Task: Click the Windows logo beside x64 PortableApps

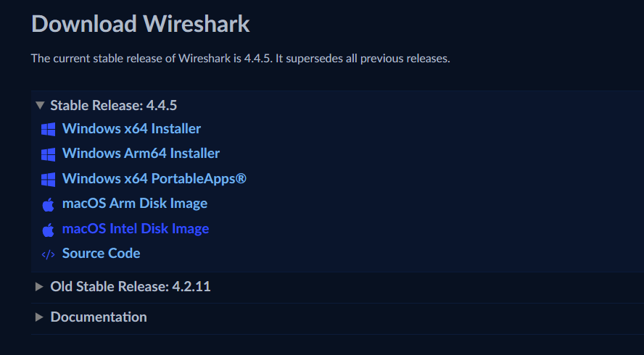Action: pos(49,179)
